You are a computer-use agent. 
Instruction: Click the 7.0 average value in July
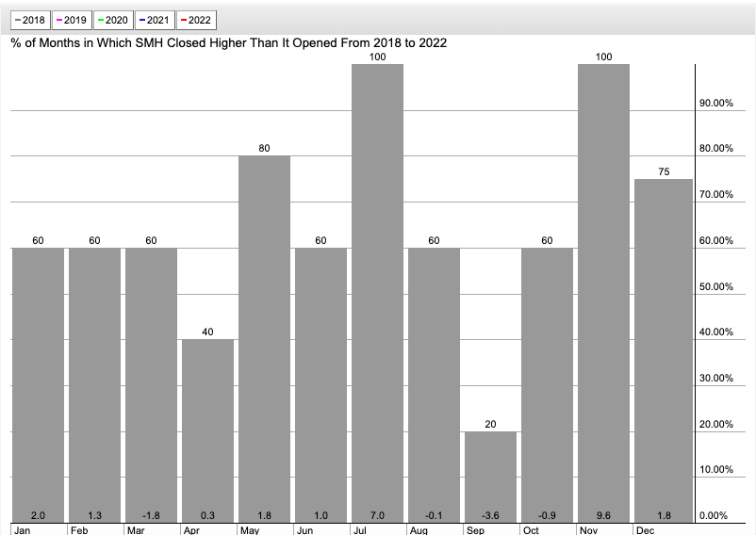click(x=377, y=516)
